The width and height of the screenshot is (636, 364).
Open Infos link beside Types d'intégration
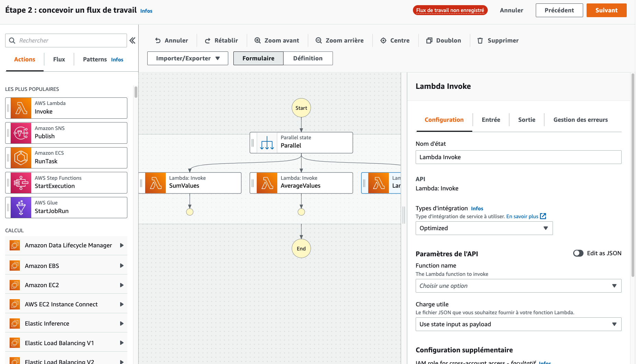[x=477, y=209]
